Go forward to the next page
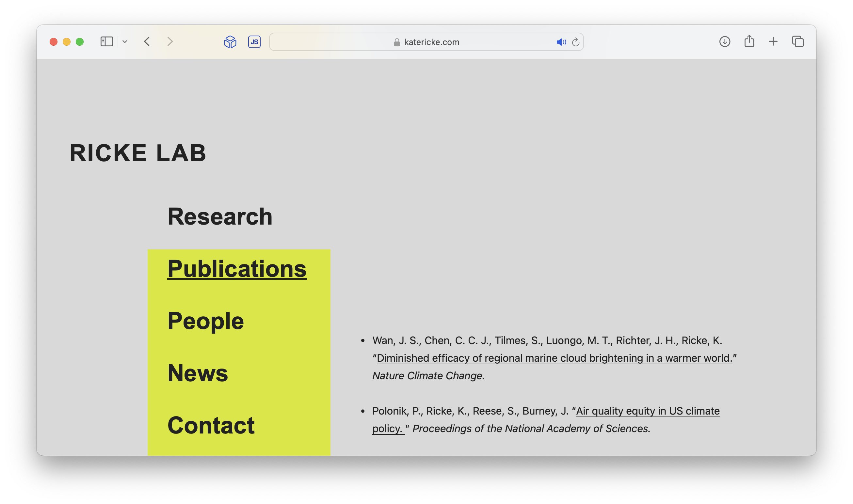 (x=170, y=42)
